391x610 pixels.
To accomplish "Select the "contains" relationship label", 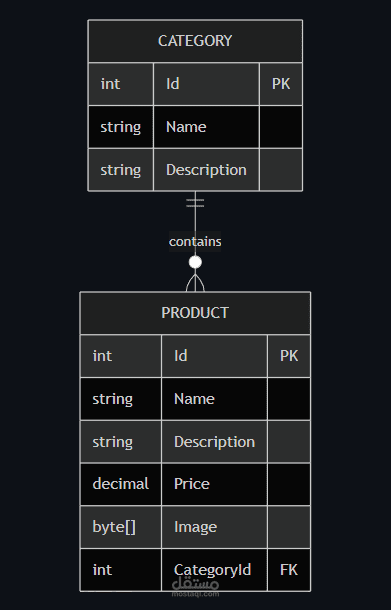I will (x=195, y=242).
